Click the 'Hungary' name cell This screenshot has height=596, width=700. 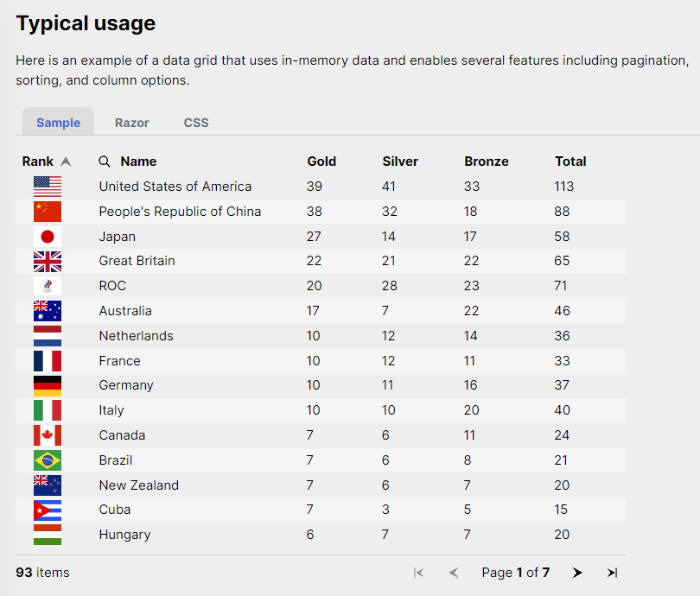124,535
